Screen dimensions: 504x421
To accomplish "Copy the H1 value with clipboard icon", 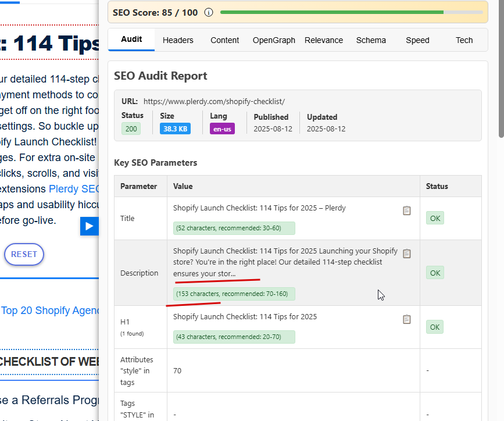I will pos(406,319).
